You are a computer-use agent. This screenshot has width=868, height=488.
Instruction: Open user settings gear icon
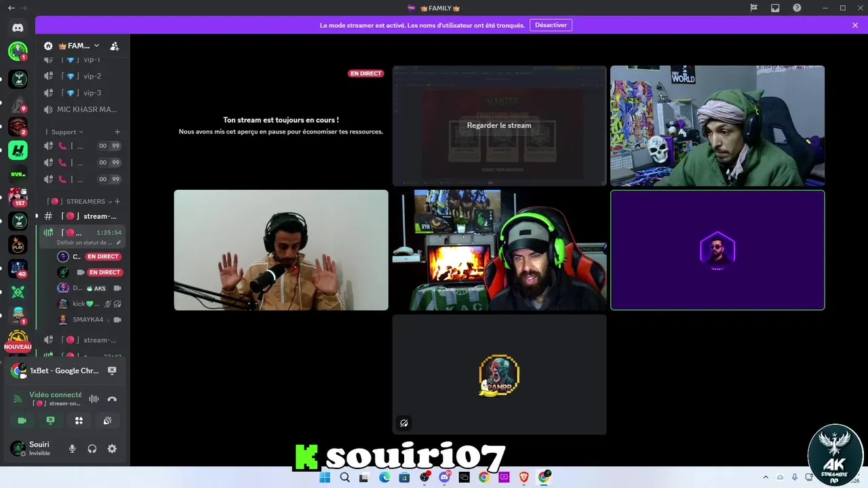point(112,449)
